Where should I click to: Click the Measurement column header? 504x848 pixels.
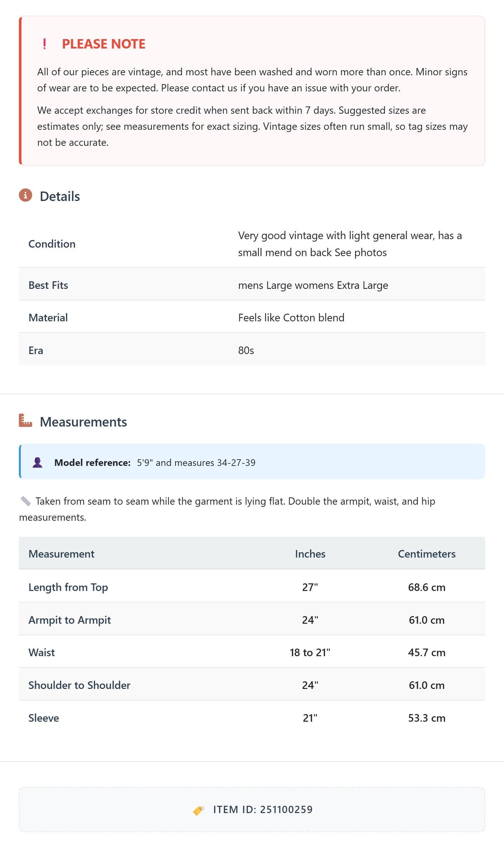(x=61, y=554)
